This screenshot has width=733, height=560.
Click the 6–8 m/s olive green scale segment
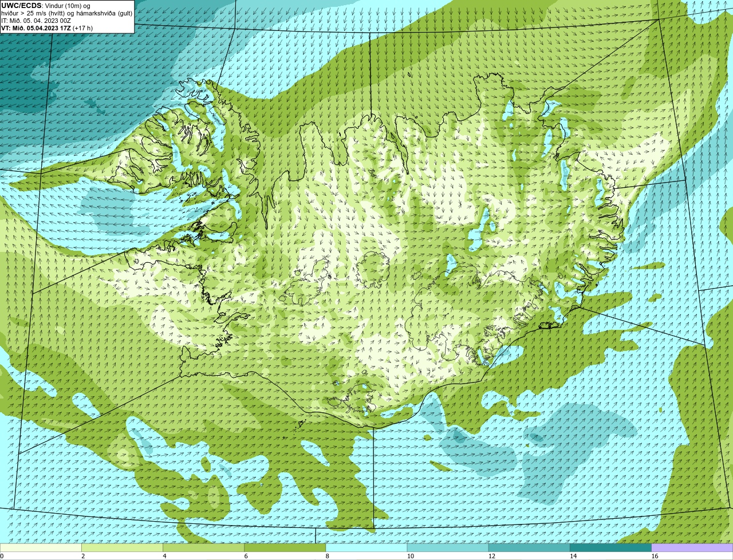tap(285, 547)
